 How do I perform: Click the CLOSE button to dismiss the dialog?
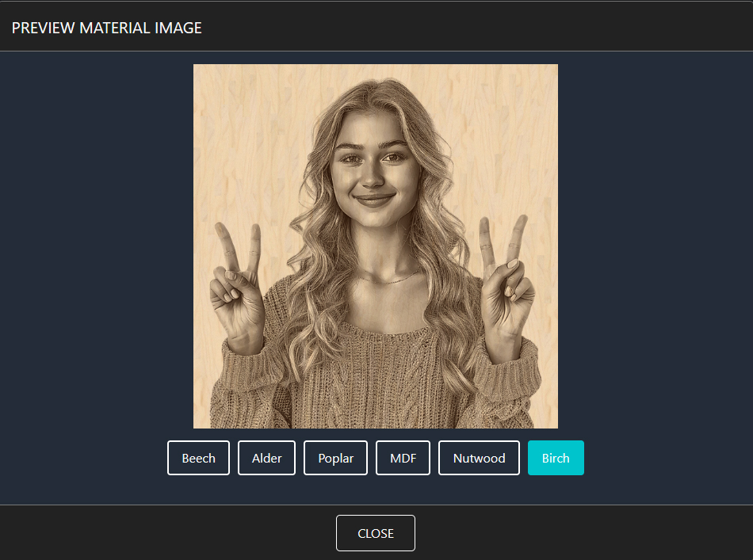point(375,532)
